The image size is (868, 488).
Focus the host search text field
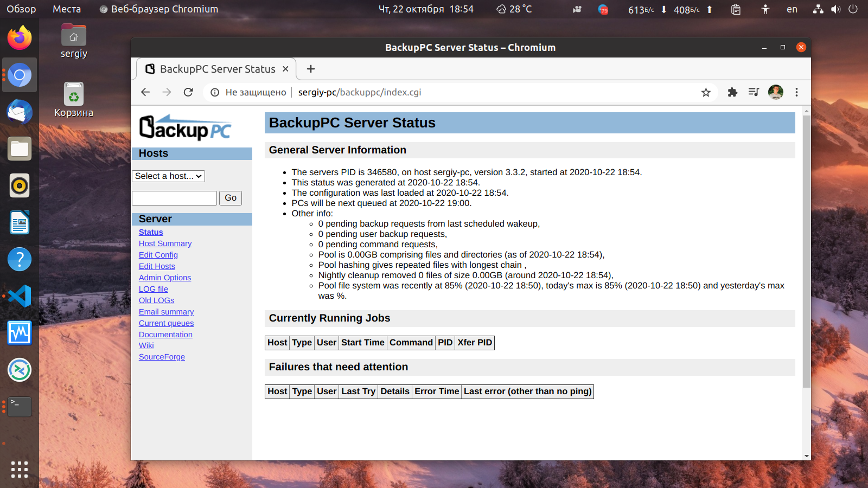coord(174,198)
